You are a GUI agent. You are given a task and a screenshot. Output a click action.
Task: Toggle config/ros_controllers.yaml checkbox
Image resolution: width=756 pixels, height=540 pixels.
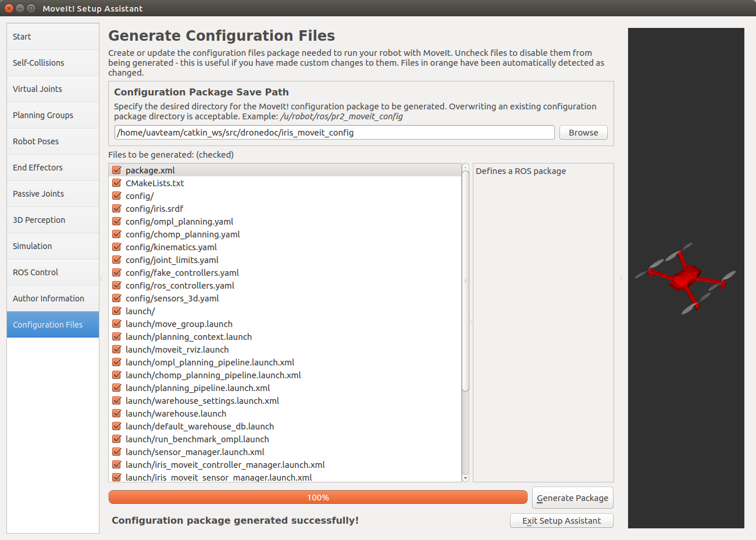coord(116,286)
